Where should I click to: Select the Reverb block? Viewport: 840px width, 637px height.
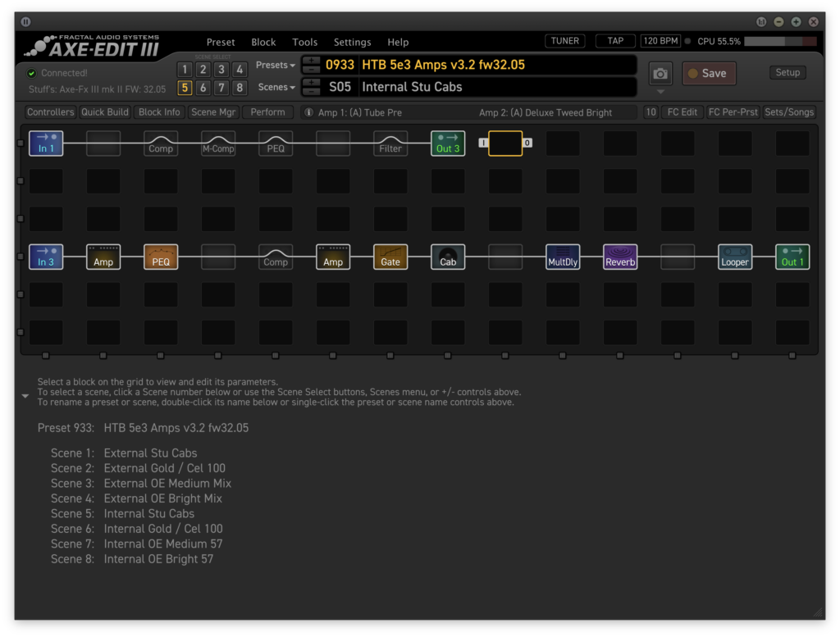coord(620,257)
